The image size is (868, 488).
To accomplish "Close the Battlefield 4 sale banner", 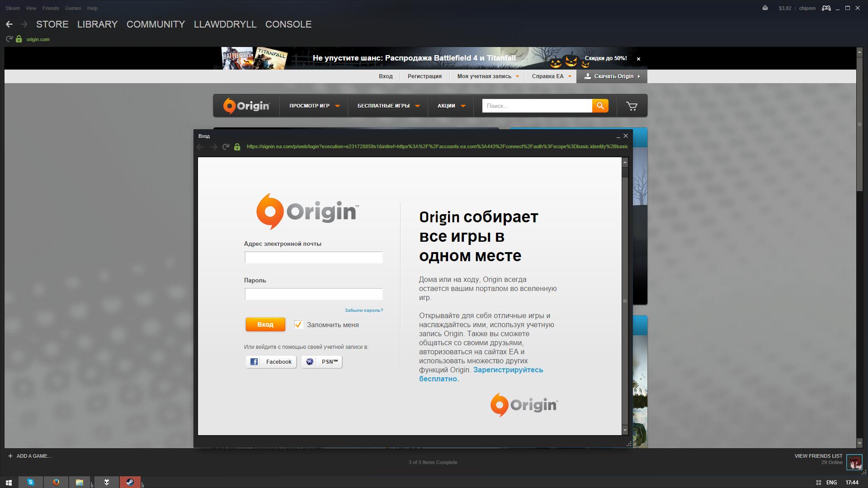I will 638,59.
